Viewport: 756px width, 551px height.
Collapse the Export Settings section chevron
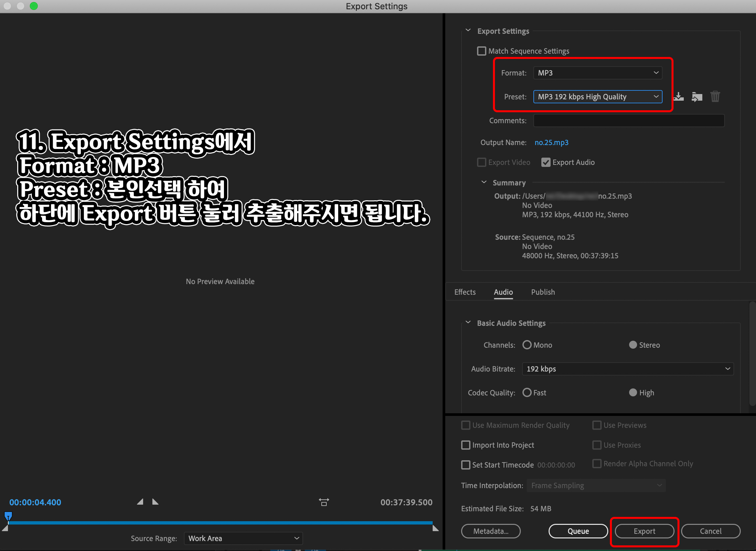(x=468, y=30)
